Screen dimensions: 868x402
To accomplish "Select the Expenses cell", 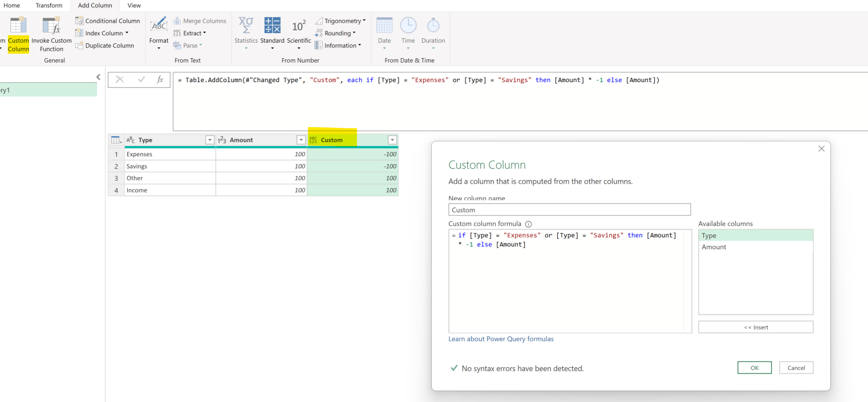I will [170, 154].
